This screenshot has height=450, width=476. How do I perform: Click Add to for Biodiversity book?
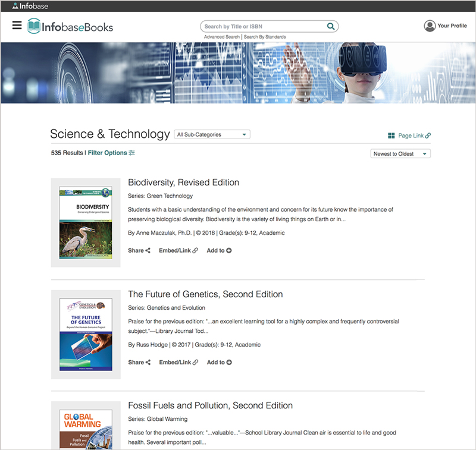[x=215, y=250]
